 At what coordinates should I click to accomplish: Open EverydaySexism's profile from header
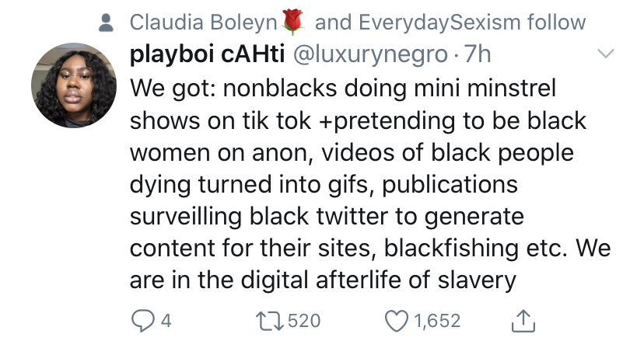click(x=440, y=23)
